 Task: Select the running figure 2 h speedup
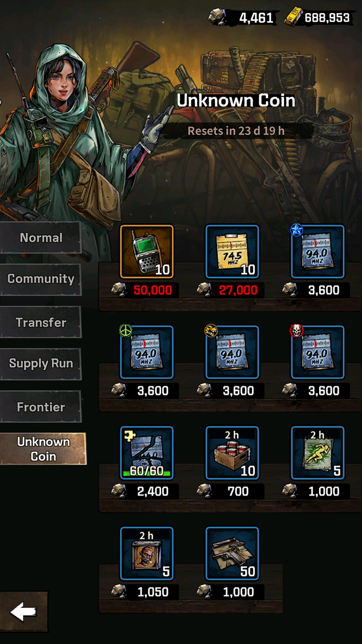click(318, 453)
